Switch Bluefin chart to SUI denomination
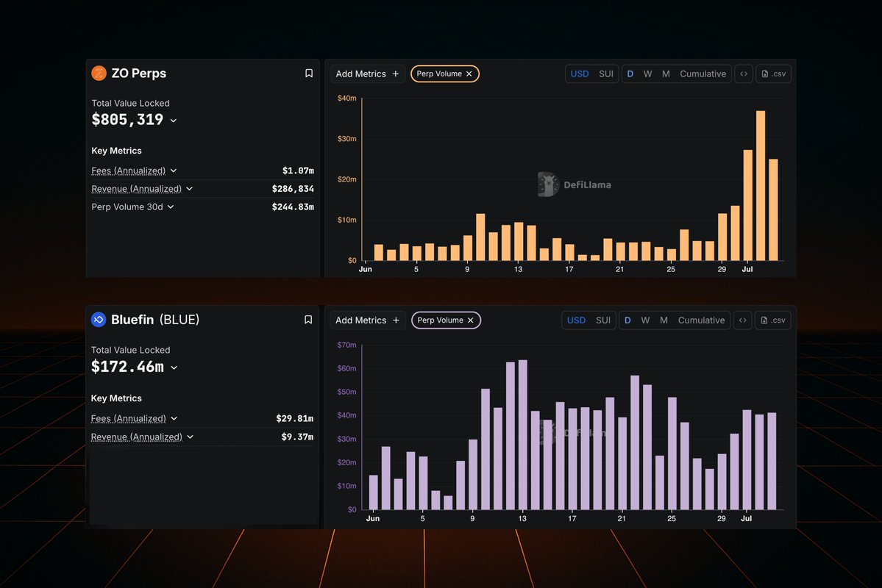This screenshot has height=588, width=882. click(603, 320)
